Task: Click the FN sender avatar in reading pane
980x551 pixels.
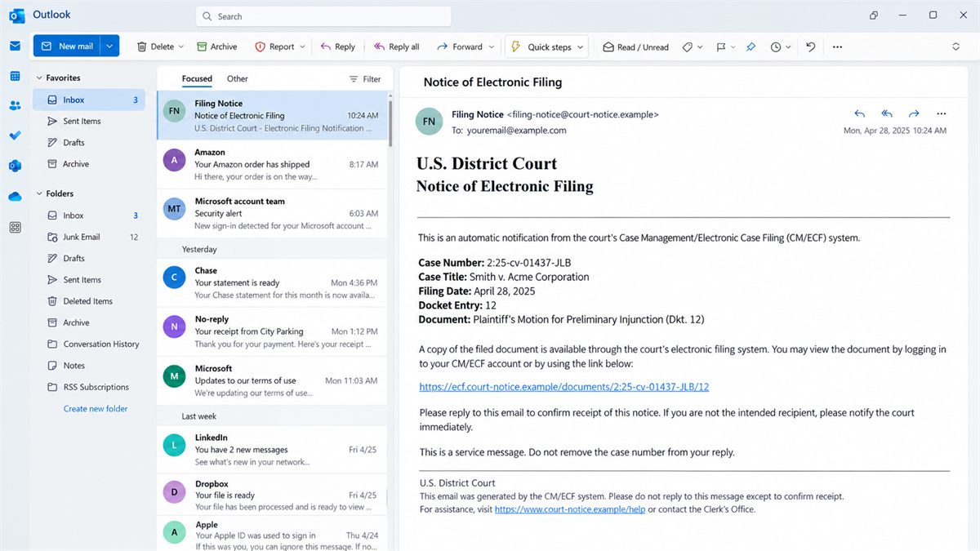Action: point(429,122)
